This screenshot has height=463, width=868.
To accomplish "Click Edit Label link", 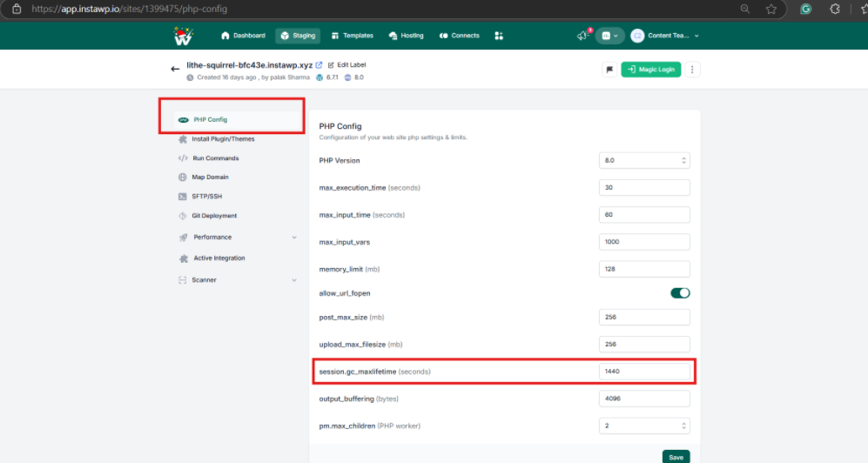I will tap(347, 64).
